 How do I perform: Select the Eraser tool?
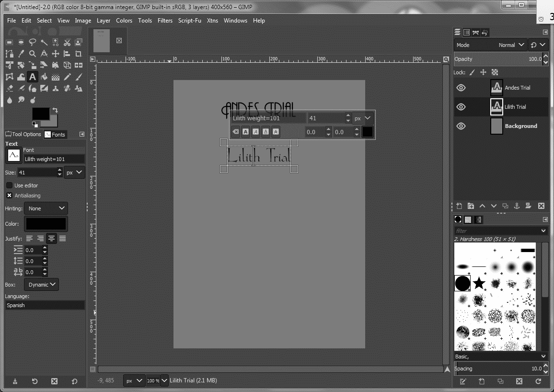(x=10, y=88)
